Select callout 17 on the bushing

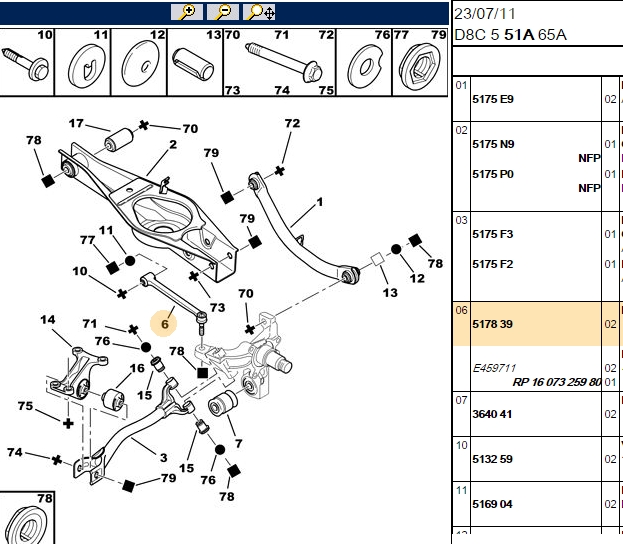(x=76, y=123)
